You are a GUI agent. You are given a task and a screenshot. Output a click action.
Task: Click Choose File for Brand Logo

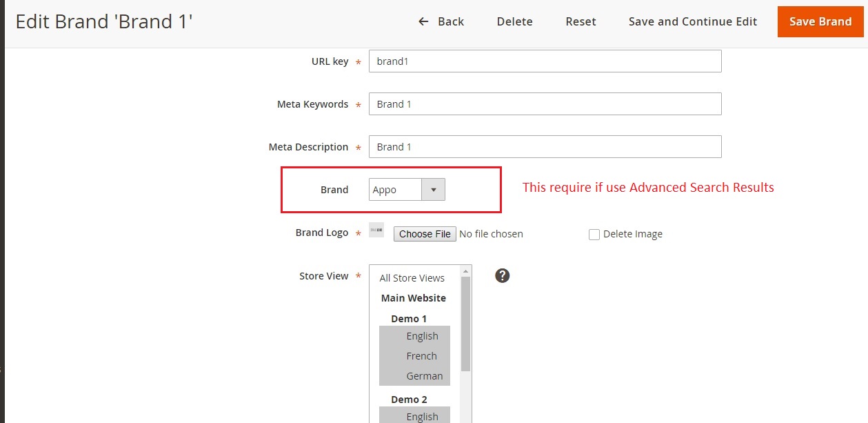click(x=425, y=234)
